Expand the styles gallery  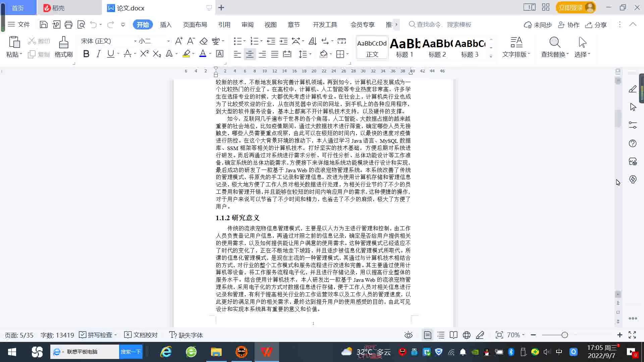coord(491,56)
